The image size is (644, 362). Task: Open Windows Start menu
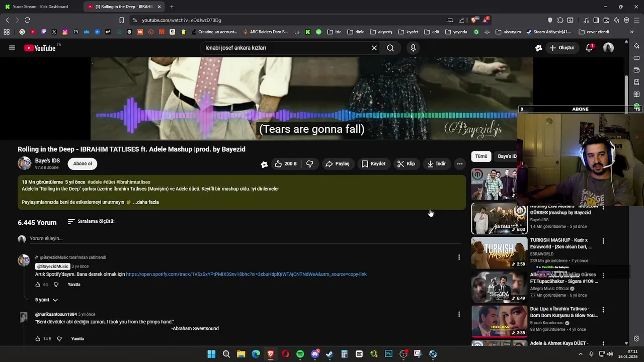pyautogui.click(x=211, y=354)
